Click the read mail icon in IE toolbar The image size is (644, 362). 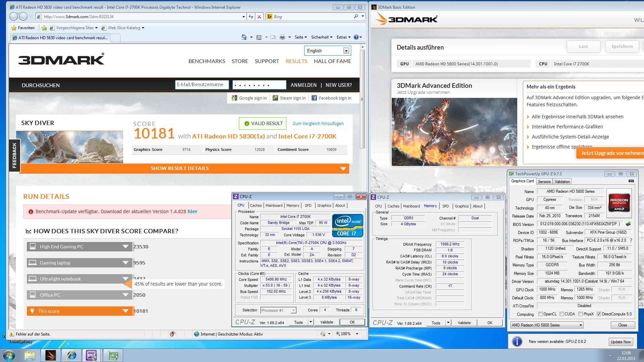pyautogui.click(x=273, y=37)
